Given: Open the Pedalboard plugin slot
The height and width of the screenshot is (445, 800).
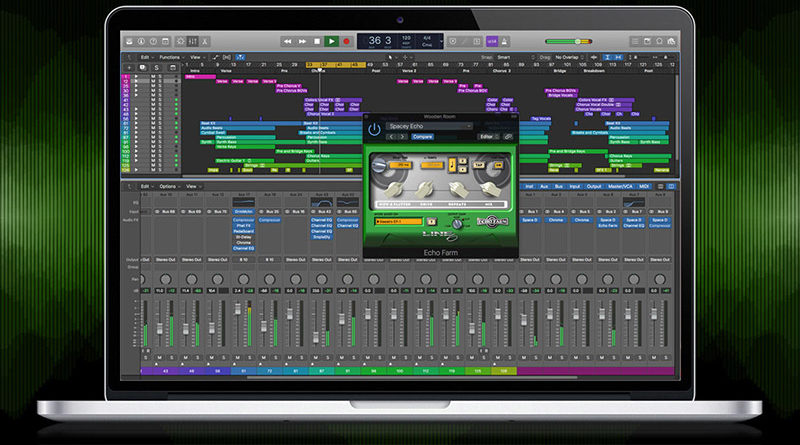Looking at the screenshot, I should coord(243,231).
